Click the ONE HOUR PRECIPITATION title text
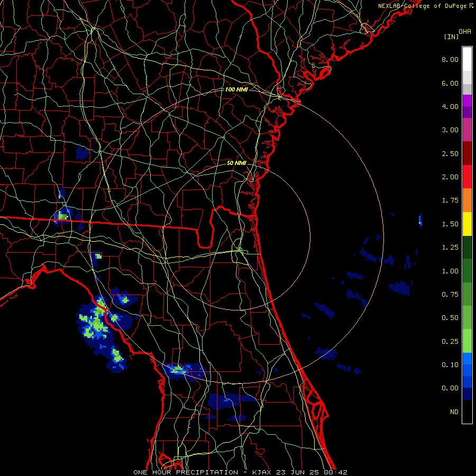Viewport: 476px width, 476px height. coord(186,472)
